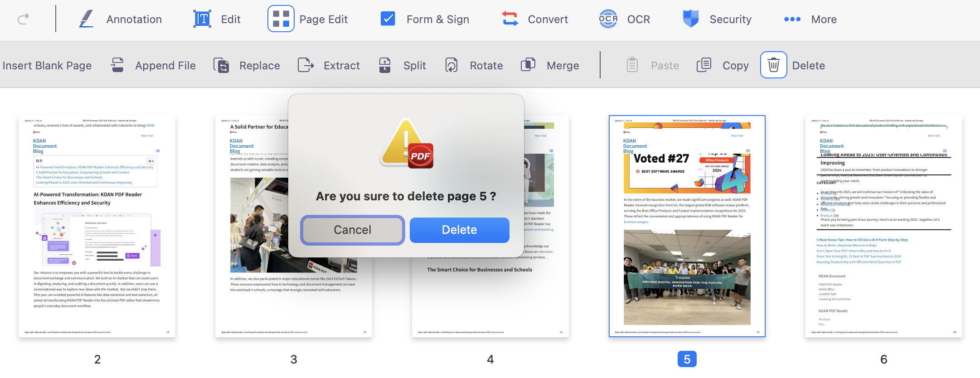Viewport: 980px width, 378px height.
Task: Open the More menu label
Action: click(x=824, y=19)
